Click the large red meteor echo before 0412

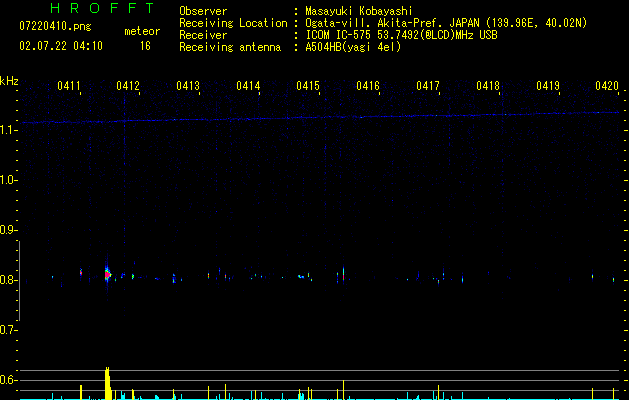click(x=107, y=274)
